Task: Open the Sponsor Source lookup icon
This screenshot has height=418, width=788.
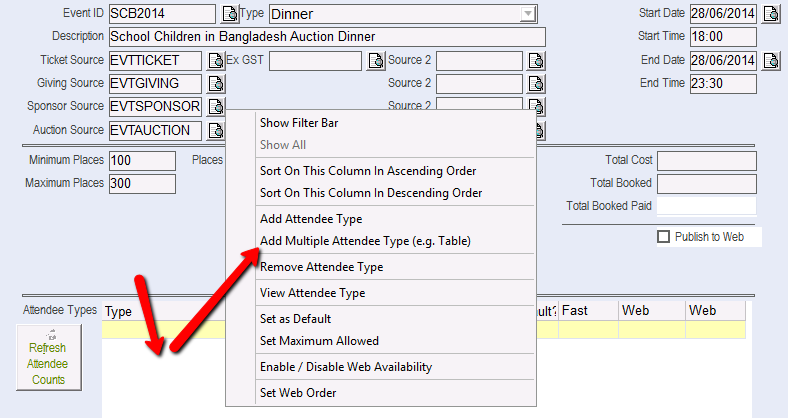Action: point(215,107)
